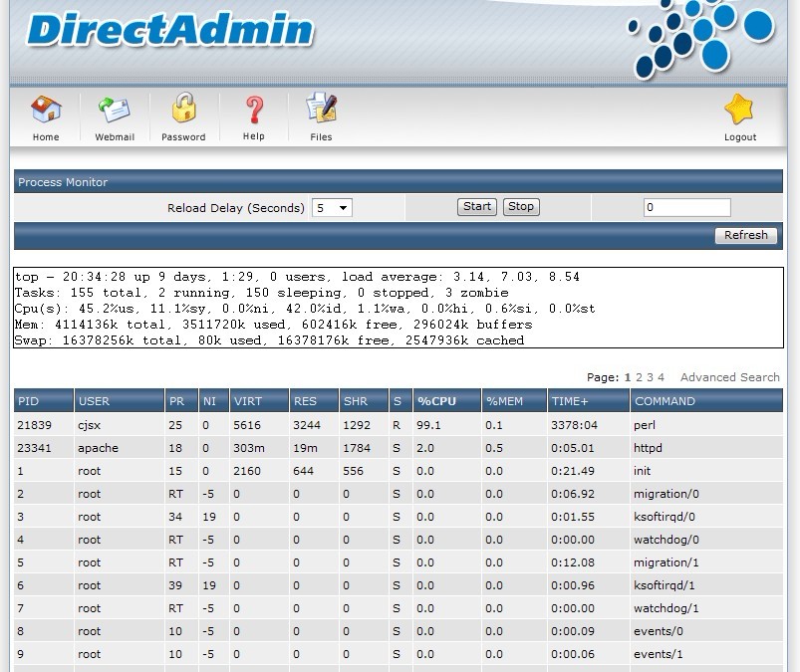800x672 pixels.
Task: Open the Reload Delay seconds dropdown
Action: click(x=332, y=208)
